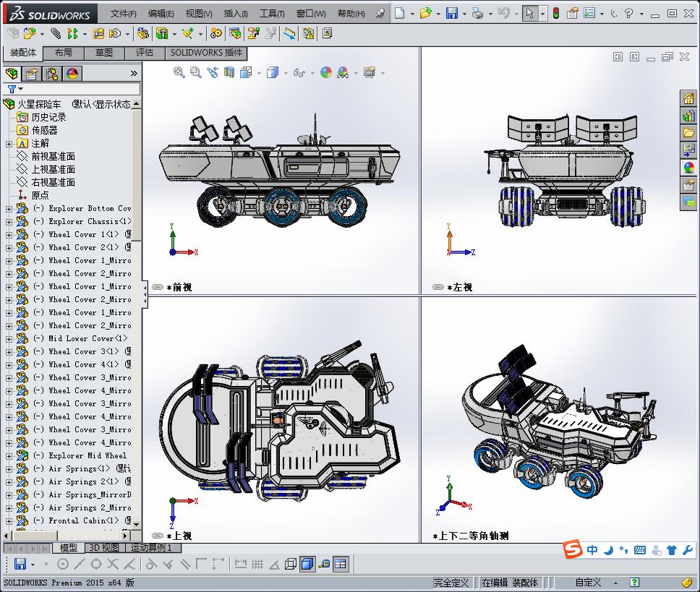Click the Reference Geometry icon
Screen dimensions: 700x592
[187, 33]
